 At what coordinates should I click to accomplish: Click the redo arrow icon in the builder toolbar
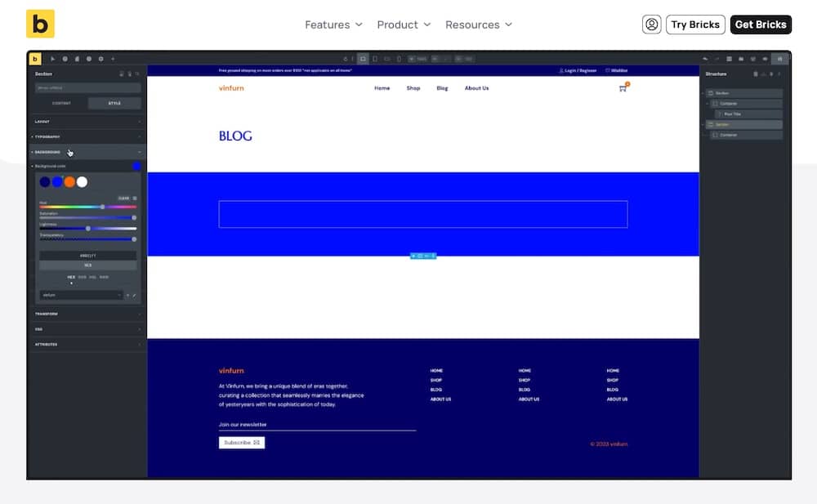[717, 58]
